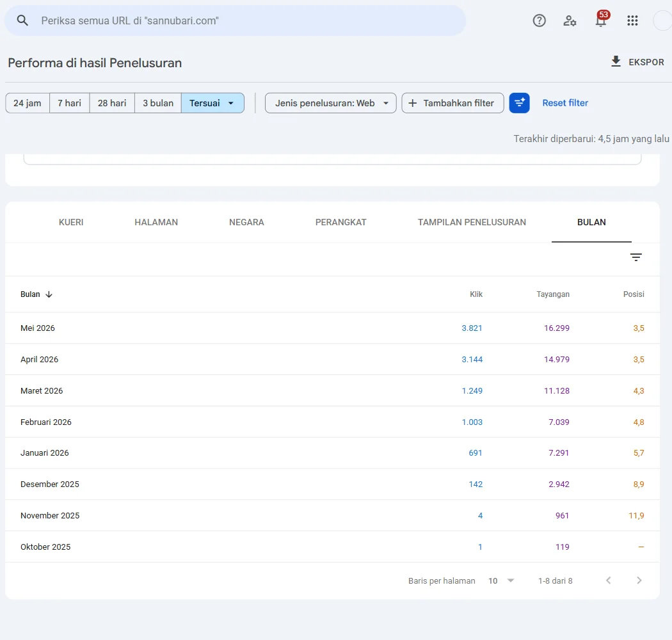Switch to the HALAMAN tab
Screen dimensions: 672x640
156,222
